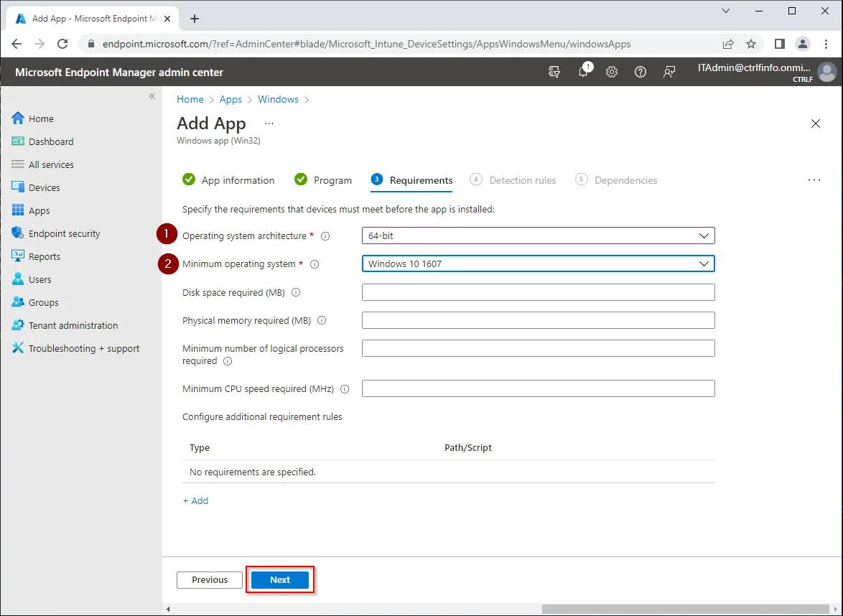The image size is (843, 616).
Task: Click the Type column header
Action: [200, 448]
